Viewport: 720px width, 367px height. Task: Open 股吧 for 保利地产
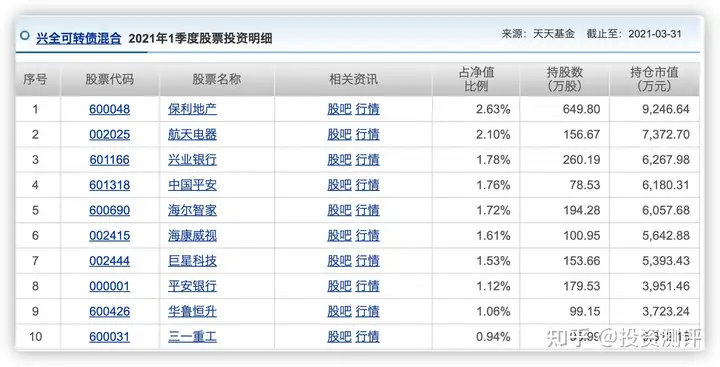tap(339, 109)
